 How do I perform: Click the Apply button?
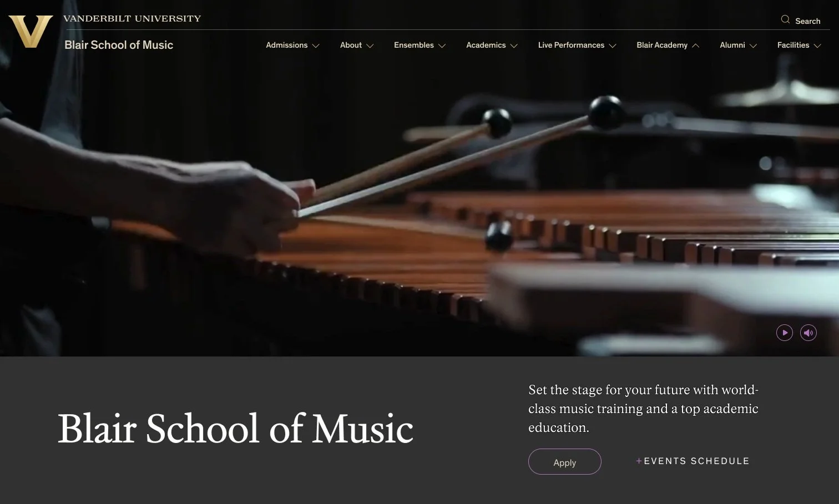(x=565, y=461)
